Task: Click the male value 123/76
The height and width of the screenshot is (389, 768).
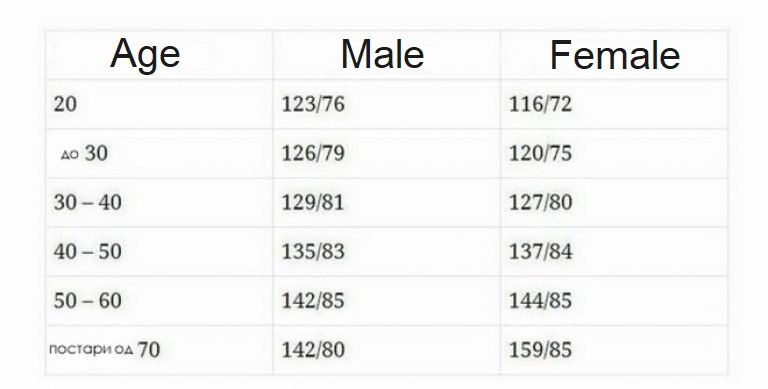Action: (313, 104)
